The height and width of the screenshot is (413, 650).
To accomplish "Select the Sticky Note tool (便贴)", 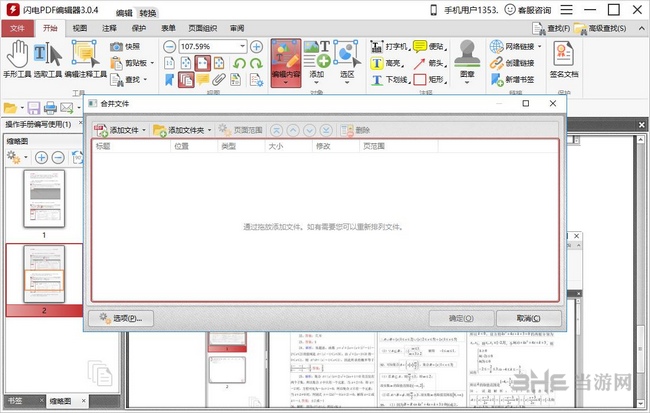I will [430, 46].
